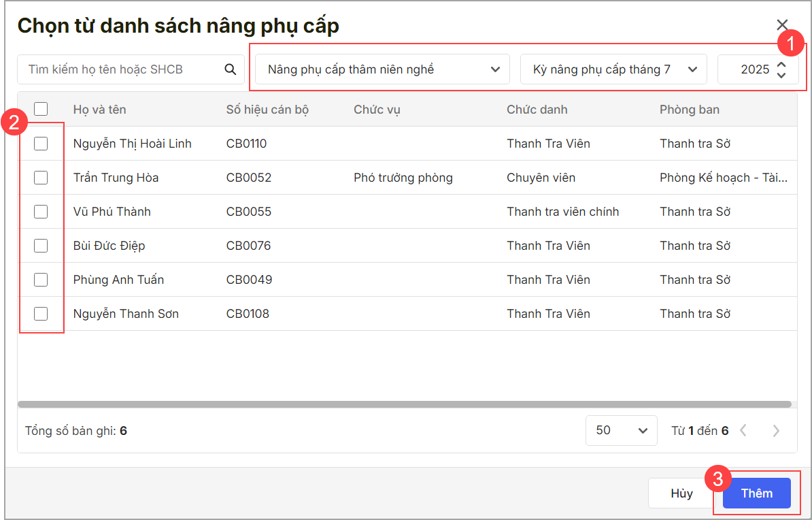The width and height of the screenshot is (812, 520).
Task: Click the Chức danh column header
Action: point(537,110)
